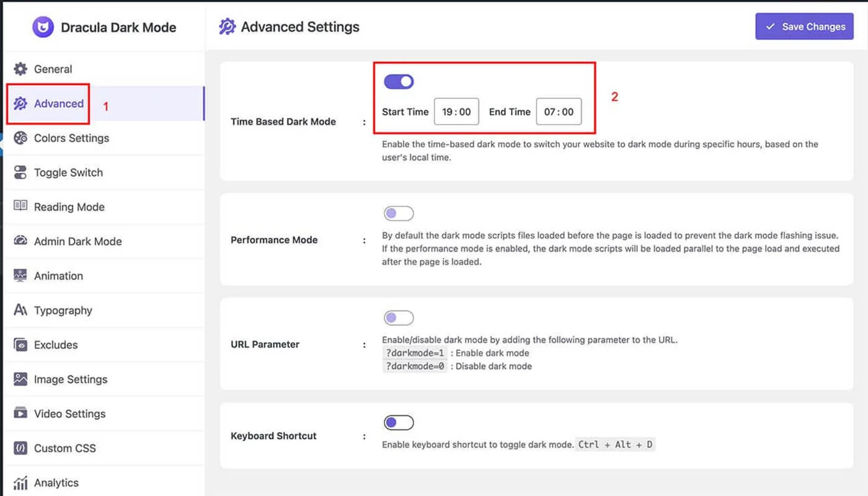This screenshot has width=868, height=496.
Task: Click the Admin Dark Mode gauge icon
Action: tap(20, 241)
